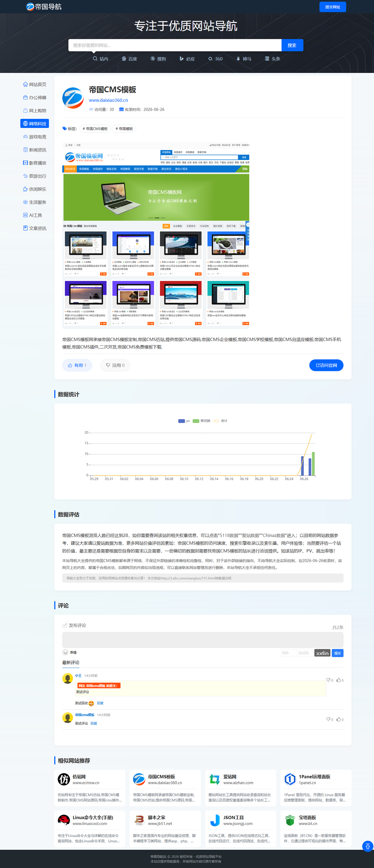Click the 昵称 nickname field

point(289,653)
